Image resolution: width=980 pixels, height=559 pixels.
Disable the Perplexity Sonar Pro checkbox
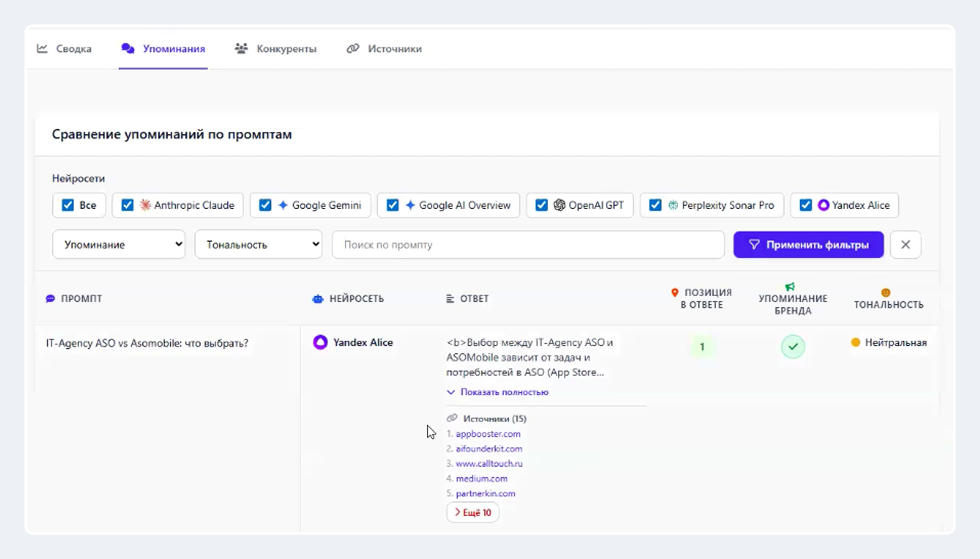[x=655, y=205]
